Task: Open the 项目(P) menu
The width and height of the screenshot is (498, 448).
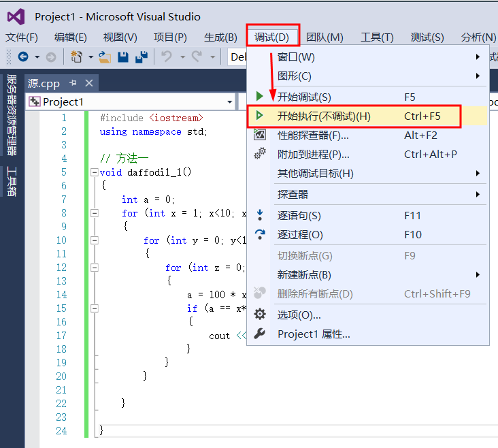Action: [170, 37]
